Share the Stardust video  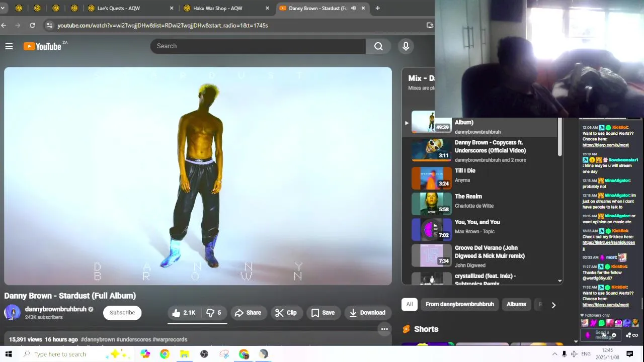tap(248, 313)
